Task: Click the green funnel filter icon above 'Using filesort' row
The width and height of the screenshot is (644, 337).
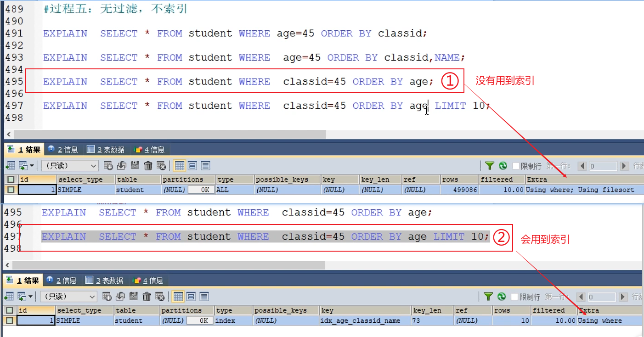Action: (490, 166)
